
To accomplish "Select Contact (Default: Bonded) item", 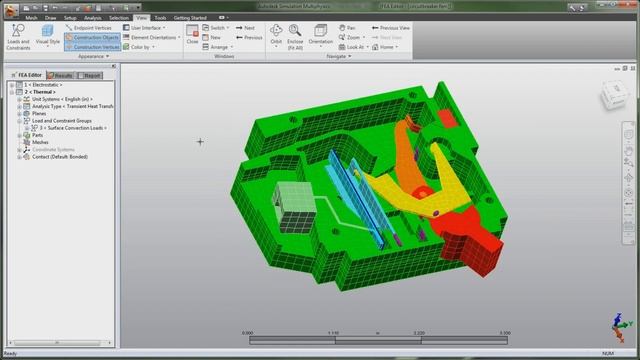I will 60,157.
